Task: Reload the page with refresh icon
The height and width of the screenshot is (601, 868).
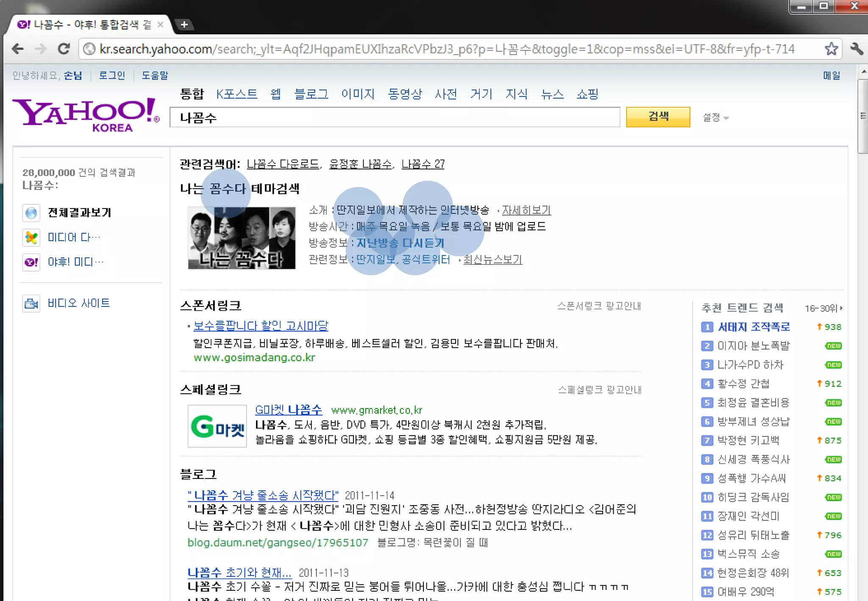Action: pos(64,49)
